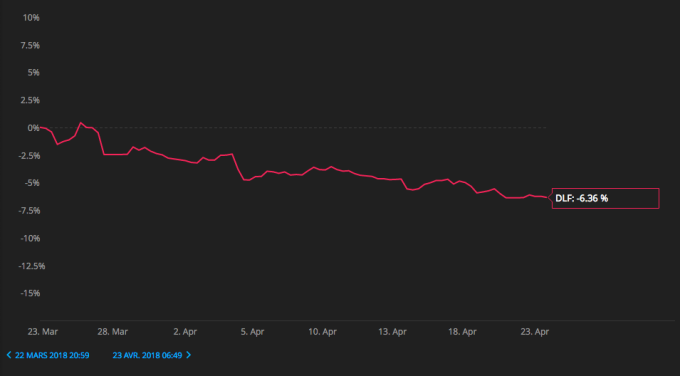
Task: Click the 10% y-axis label
Action: tap(31, 18)
